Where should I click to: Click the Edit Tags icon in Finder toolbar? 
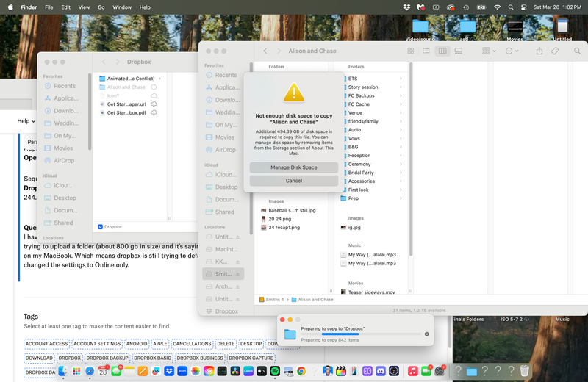(x=555, y=51)
